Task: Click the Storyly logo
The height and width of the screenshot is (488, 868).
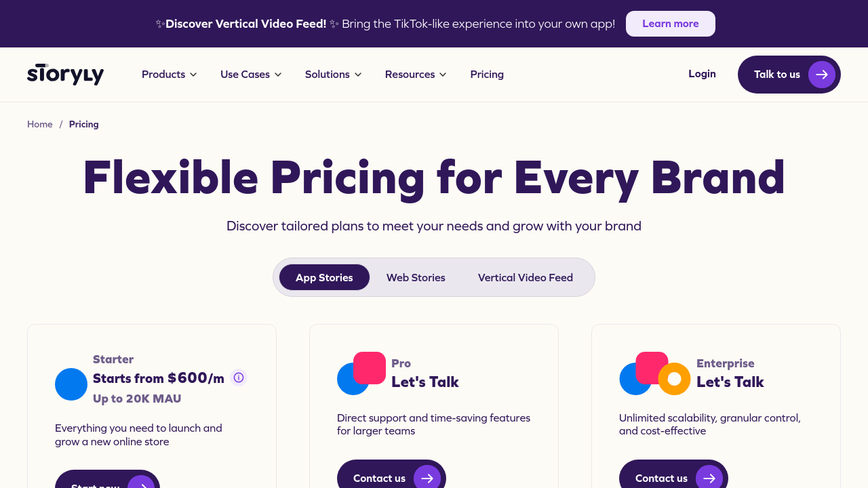Action: point(65,74)
